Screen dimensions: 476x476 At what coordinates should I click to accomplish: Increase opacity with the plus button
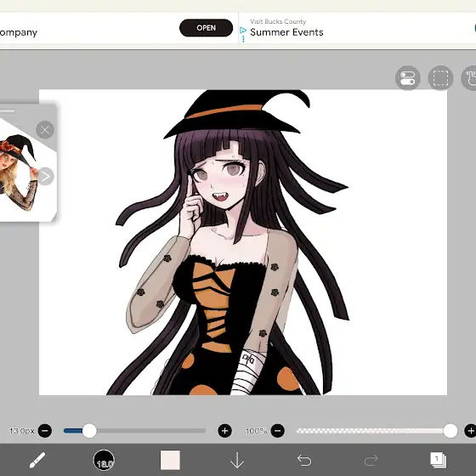[471, 431]
